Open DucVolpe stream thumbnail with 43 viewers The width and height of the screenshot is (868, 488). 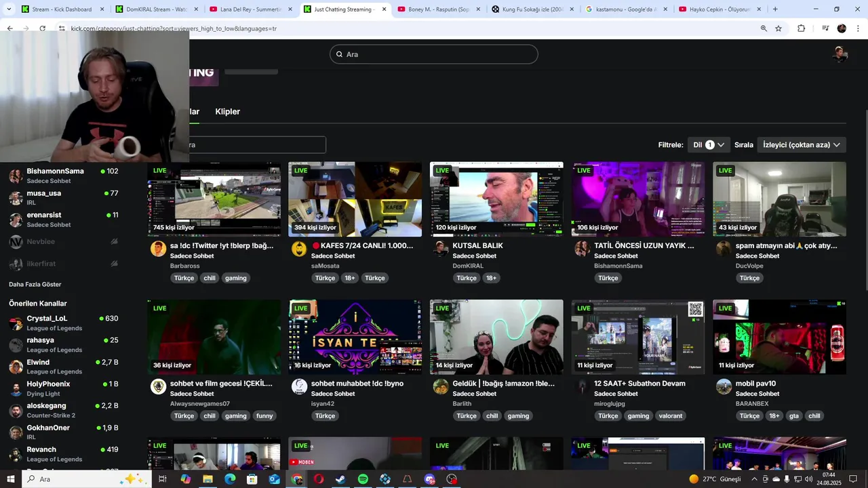click(x=779, y=199)
